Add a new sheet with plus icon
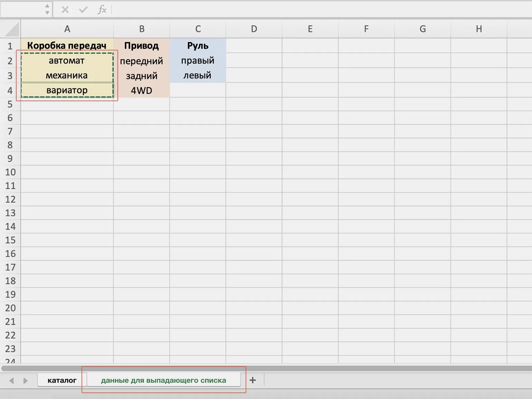Screen dimensions: 532x399 (253, 380)
